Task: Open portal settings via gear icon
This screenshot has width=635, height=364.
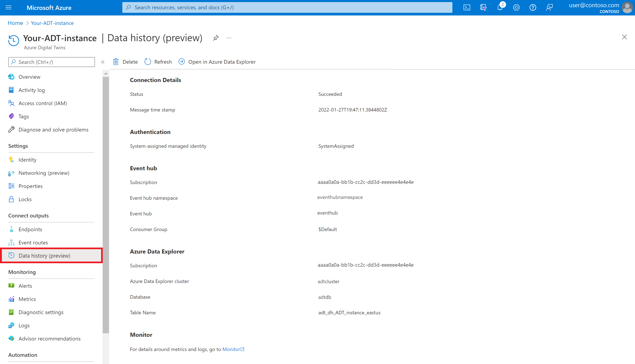Action: point(516,7)
